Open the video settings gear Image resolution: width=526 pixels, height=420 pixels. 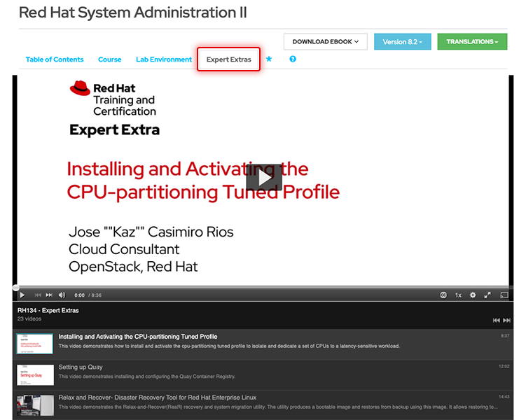(x=473, y=295)
